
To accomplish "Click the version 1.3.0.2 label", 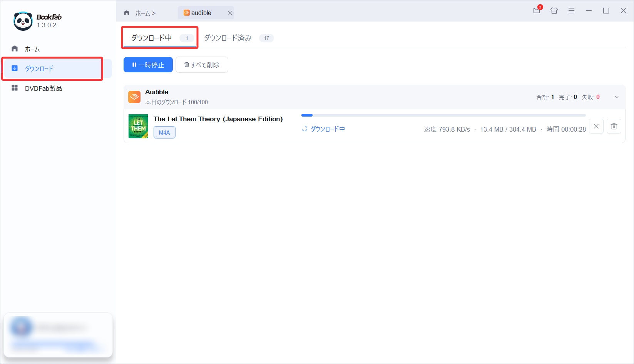I will (x=47, y=25).
